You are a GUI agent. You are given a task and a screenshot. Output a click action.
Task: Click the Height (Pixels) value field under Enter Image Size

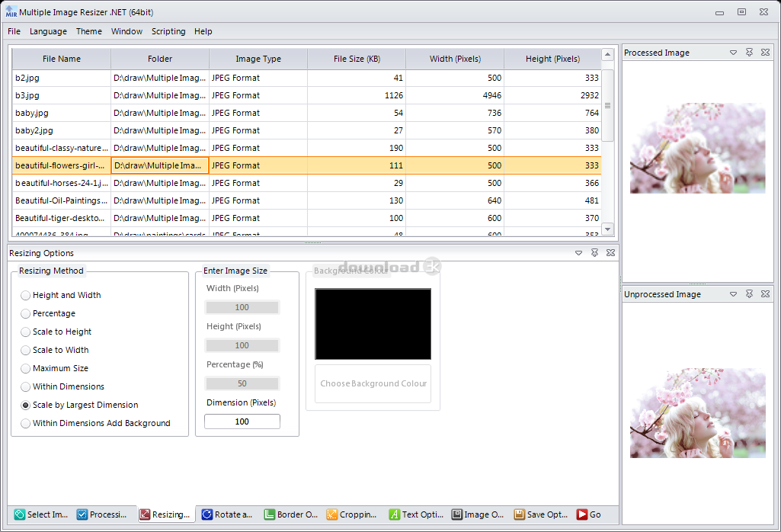242,345
